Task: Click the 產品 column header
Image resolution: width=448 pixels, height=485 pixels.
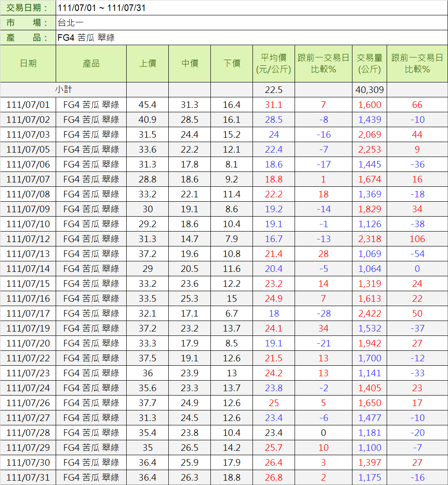Action: click(91, 64)
